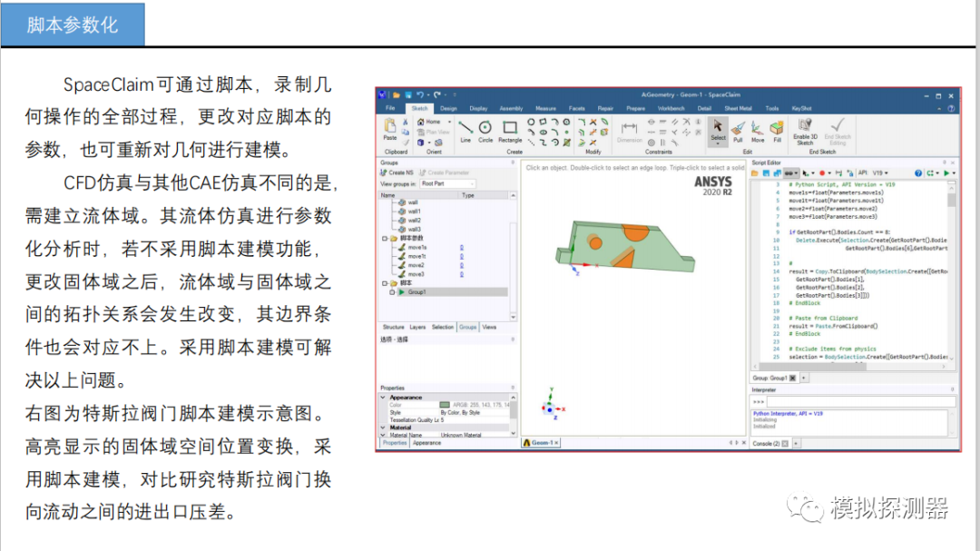Click the Home view icon
Image resolution: width=980 pixels, height=551 pixels.
pos(421,122)
